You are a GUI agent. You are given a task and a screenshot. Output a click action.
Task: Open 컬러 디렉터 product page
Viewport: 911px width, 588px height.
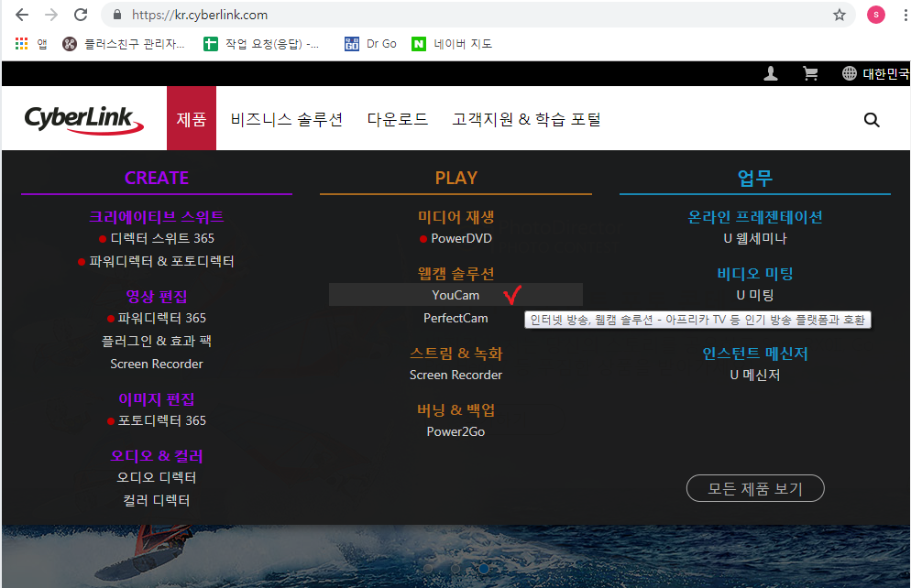pyautogui.click(x=157, y=500)
